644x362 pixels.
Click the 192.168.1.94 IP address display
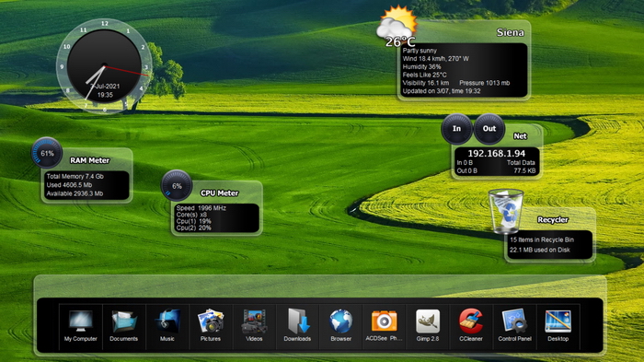click(x=497, y=154)
